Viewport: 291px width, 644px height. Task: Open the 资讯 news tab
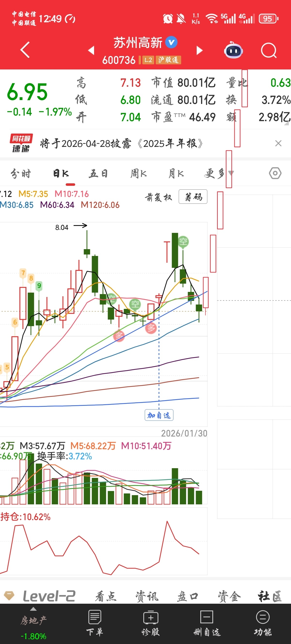147,596
